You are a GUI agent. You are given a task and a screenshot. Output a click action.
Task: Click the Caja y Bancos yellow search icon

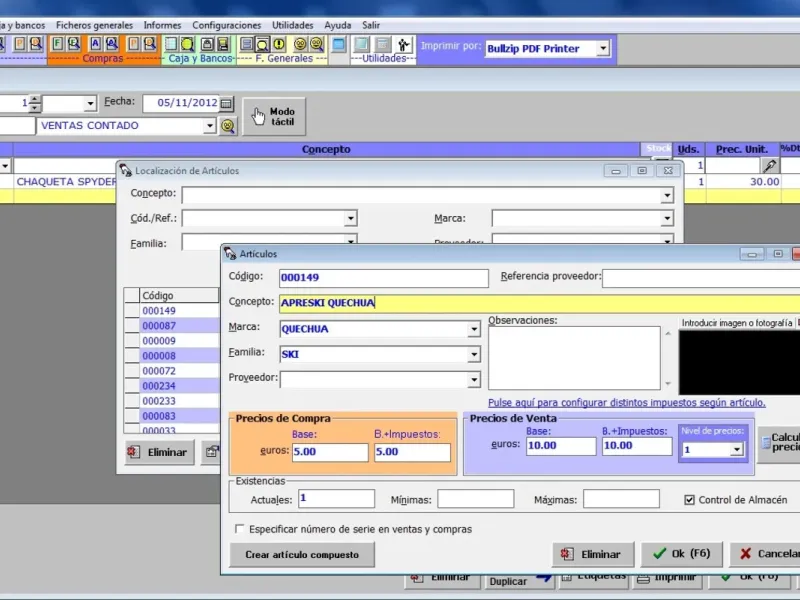[x=188, y=44]
